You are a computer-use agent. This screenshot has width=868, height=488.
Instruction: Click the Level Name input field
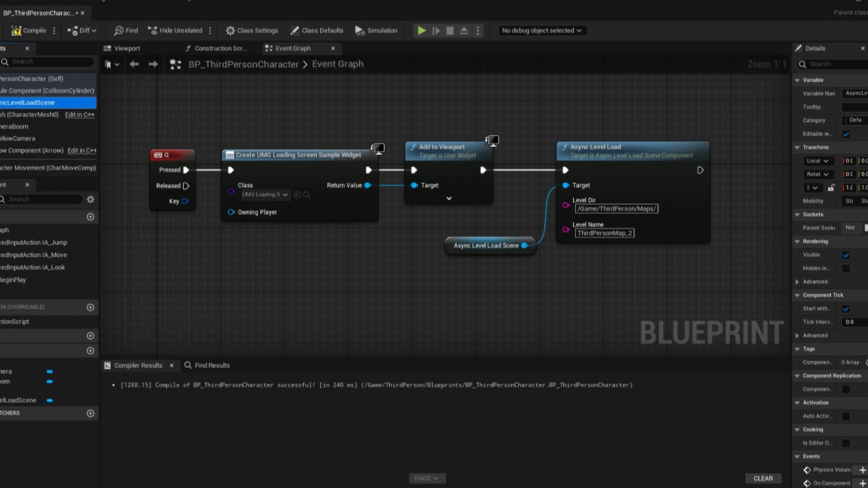click(605, 233)
